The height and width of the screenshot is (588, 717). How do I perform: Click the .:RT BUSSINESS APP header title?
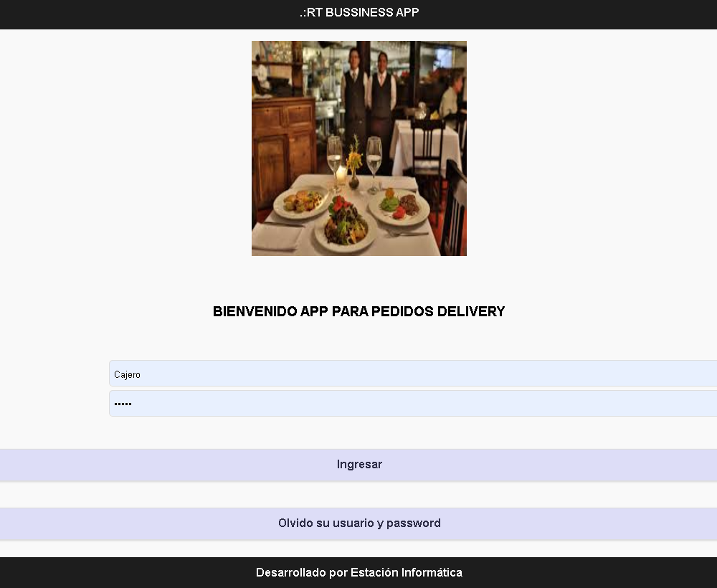pos(358,13)
